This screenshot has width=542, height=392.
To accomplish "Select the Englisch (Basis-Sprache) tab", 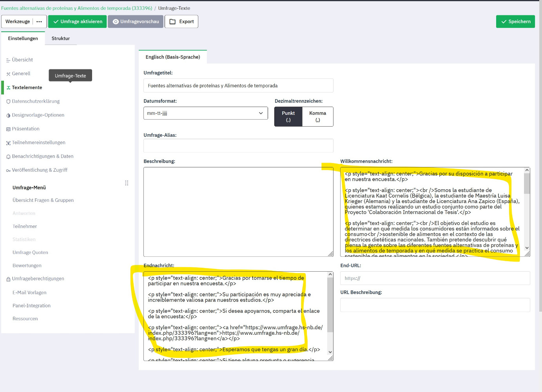I will [173, 57].
